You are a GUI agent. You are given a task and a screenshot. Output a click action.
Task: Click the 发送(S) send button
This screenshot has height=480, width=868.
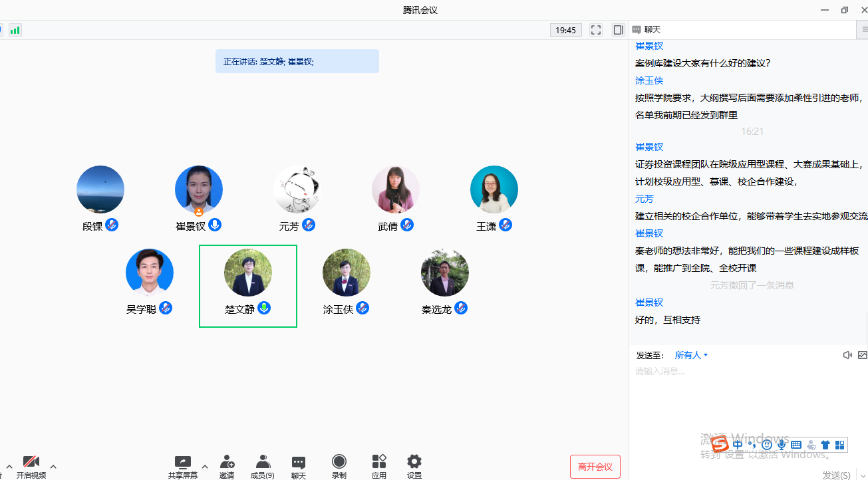[x=836, y=475]
